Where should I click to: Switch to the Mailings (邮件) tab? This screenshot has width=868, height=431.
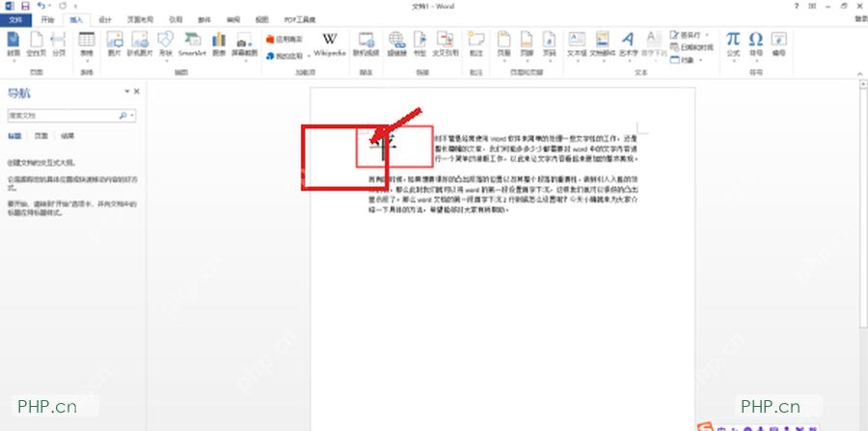pos(204,20)
